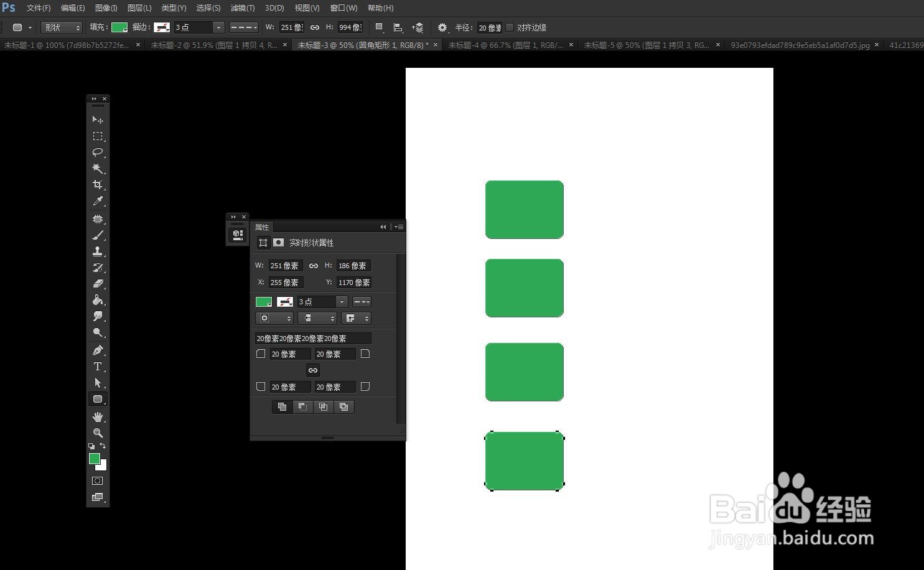This screenshot has width=924, height=570.
Task: Open the 文件(F) menu
Action: [x=39, y=8]
